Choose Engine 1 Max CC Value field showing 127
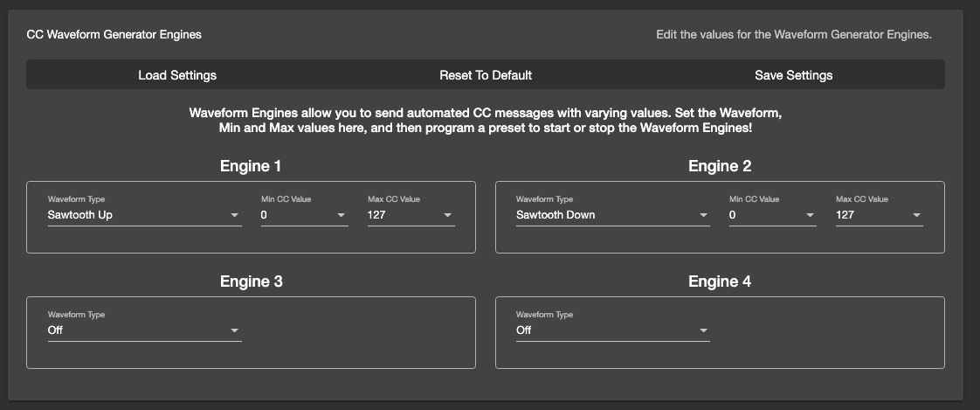Screen dimensions: 980x410 pyautogui.click(x=402, y=215)
